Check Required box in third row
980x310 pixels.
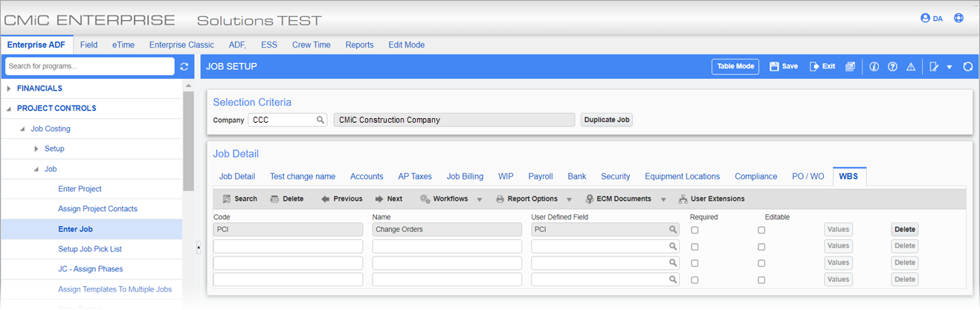(694, 263)
